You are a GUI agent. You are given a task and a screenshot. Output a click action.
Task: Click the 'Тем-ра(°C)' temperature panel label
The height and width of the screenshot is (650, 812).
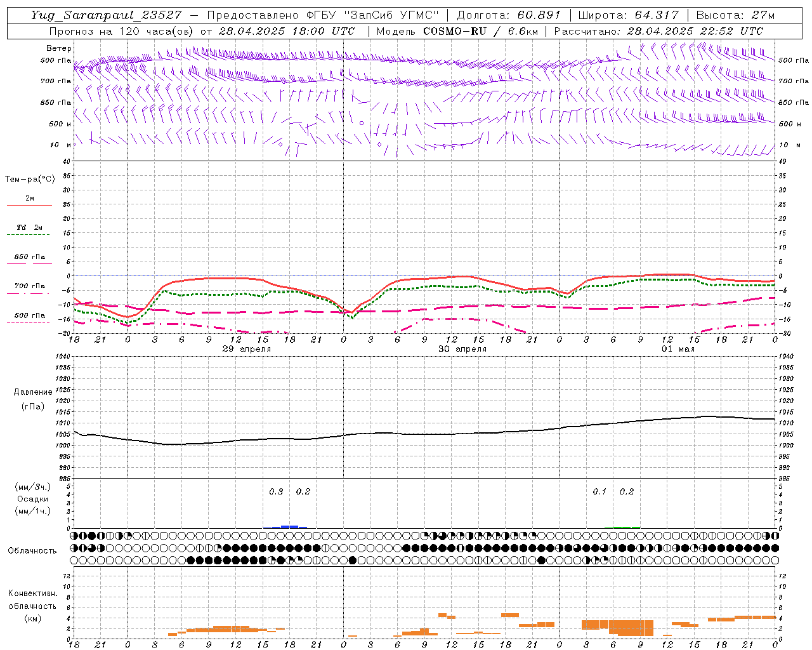(x=30, y=180)
